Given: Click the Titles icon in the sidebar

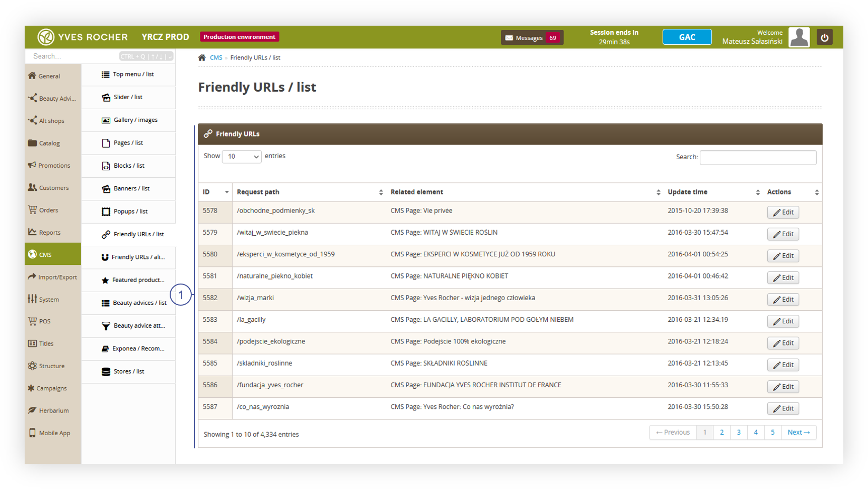Looking at the screenshot, I should tap(32, 343).
